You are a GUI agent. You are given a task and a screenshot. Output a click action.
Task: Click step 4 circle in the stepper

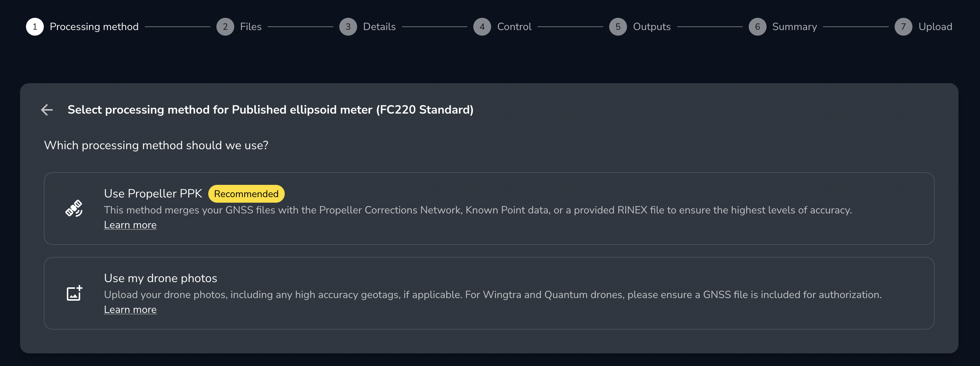pos(482,27)
